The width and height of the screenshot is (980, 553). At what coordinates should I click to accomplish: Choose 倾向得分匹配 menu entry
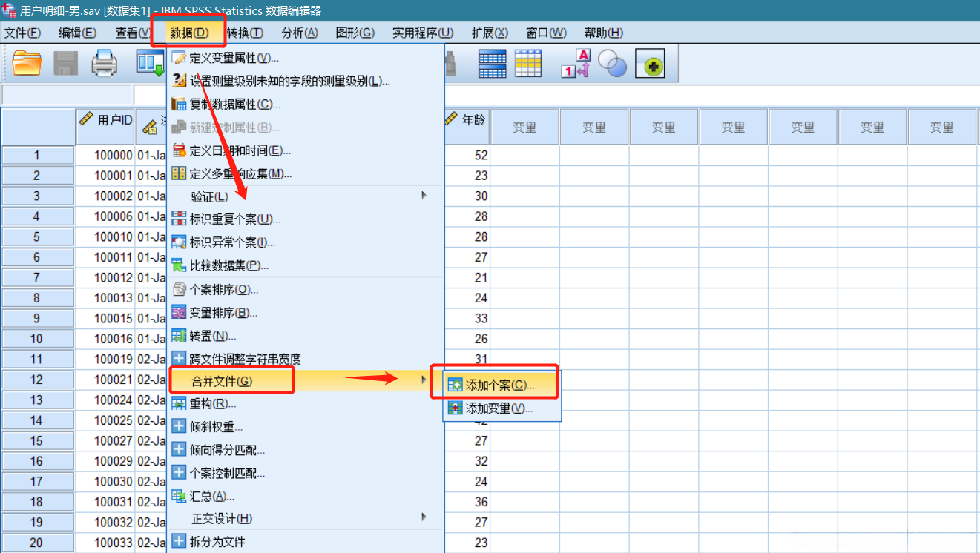click(x=306, y=449)
